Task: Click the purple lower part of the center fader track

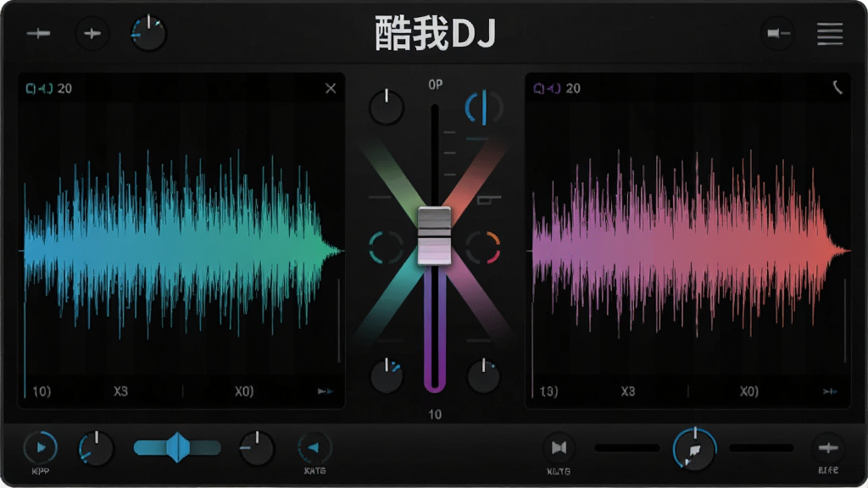Action: [x=435, y=330]
